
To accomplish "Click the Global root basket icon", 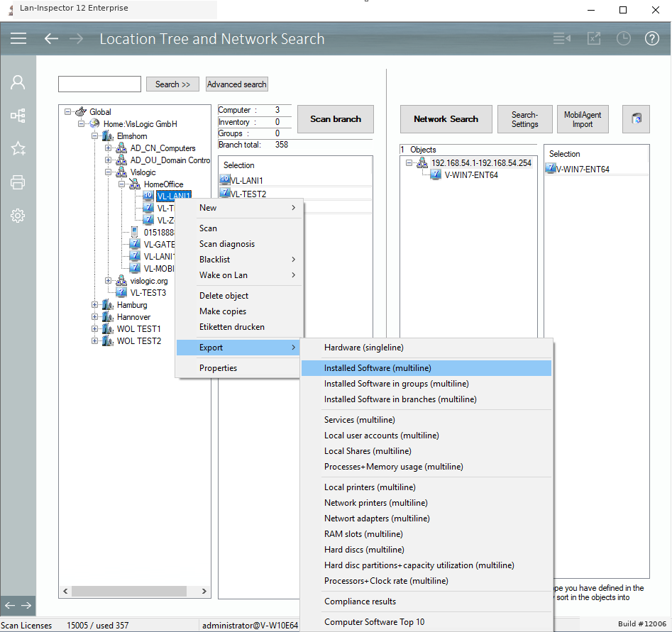I will coord(81,112).
